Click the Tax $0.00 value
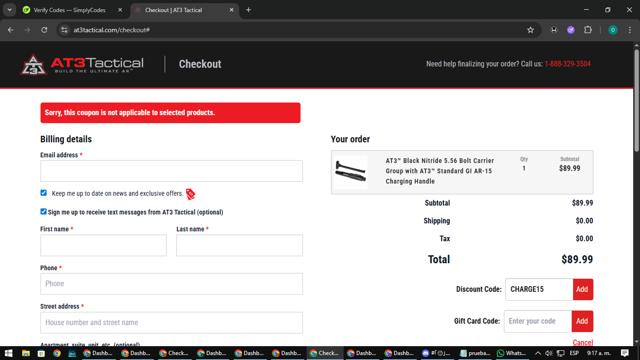Screen dimensions: 640x360 584,239
